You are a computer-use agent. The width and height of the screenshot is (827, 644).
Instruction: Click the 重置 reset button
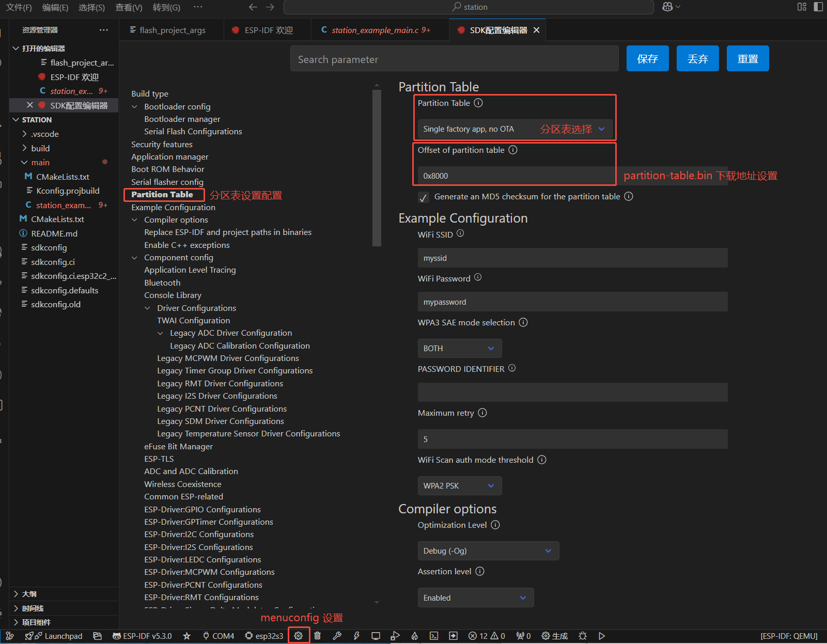tap(747, 59)
